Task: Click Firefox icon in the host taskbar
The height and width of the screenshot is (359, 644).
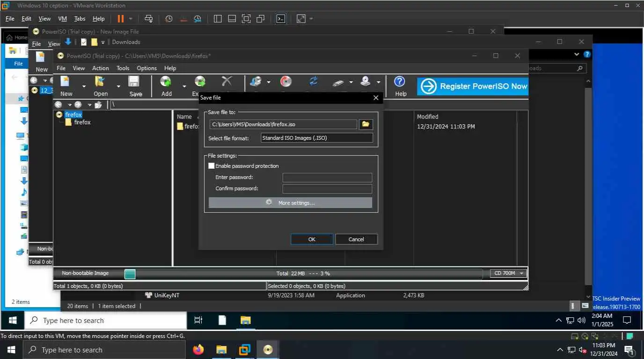Action: (198, 350)
